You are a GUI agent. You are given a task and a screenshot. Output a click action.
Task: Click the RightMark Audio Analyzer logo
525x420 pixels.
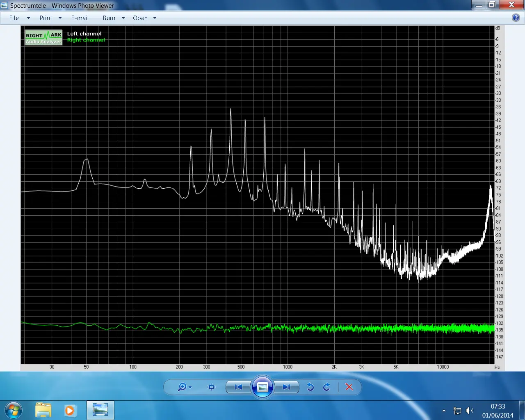[x=43, y=37]
